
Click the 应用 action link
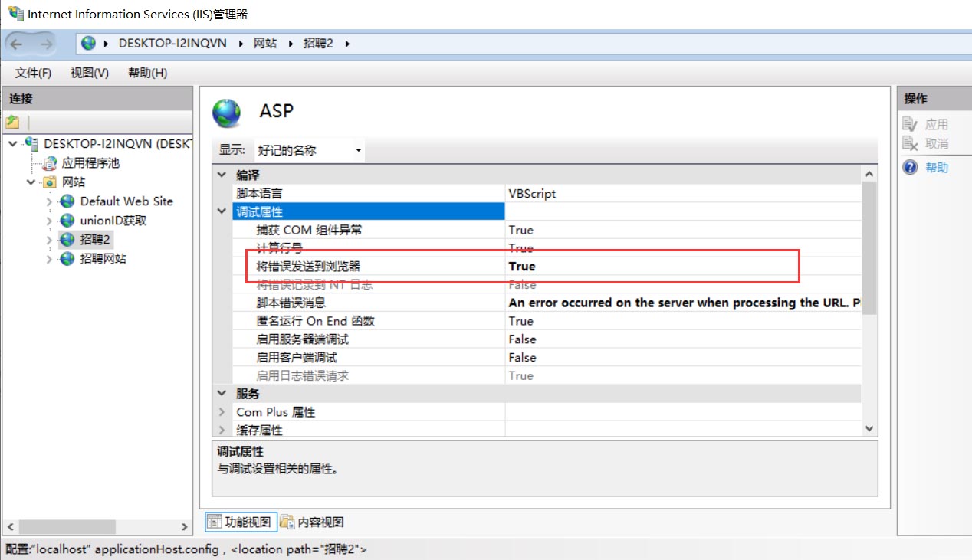point(932,124)
